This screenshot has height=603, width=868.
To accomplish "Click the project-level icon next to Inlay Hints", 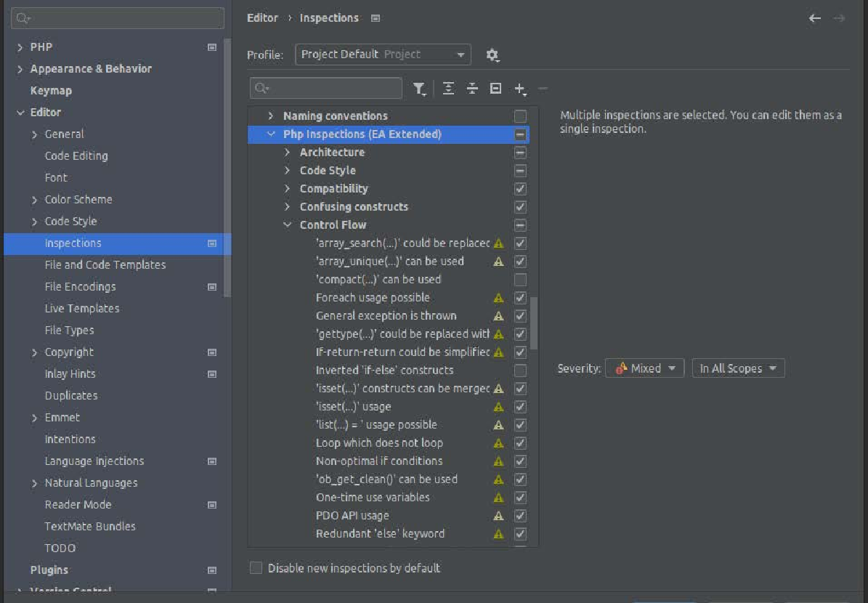I will (x=212, y=373).
